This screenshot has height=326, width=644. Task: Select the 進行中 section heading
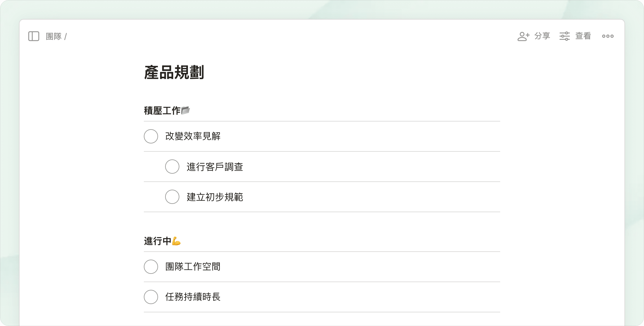(157, 241)
